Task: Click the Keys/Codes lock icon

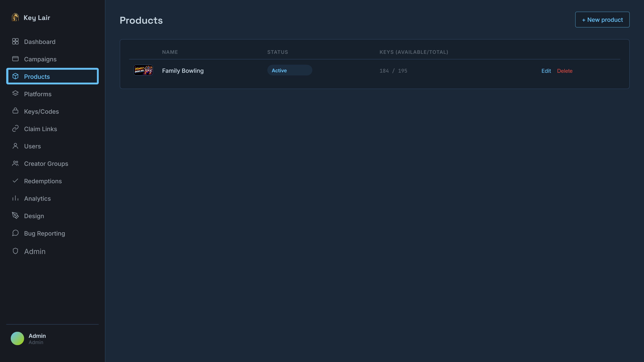Action: 15,111
